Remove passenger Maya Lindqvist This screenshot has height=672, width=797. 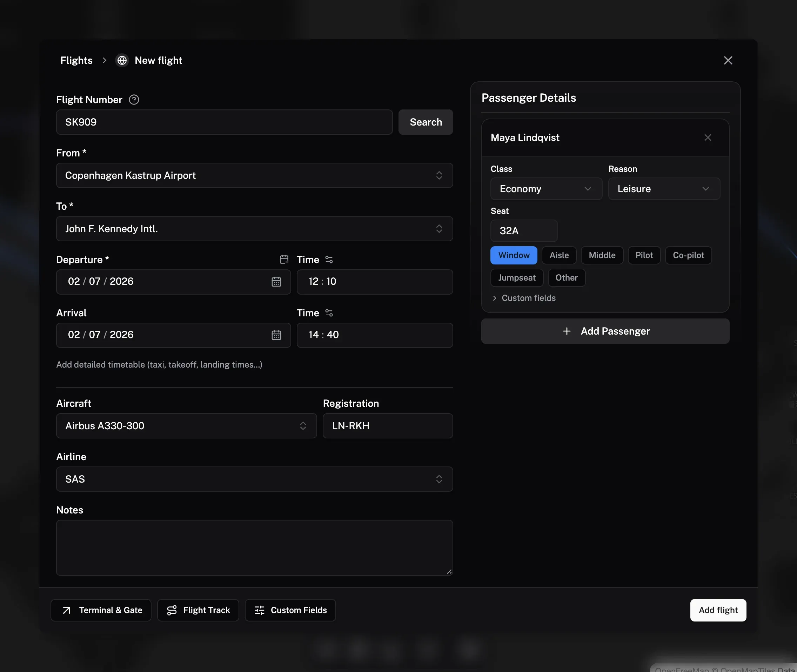click(708, 137)
